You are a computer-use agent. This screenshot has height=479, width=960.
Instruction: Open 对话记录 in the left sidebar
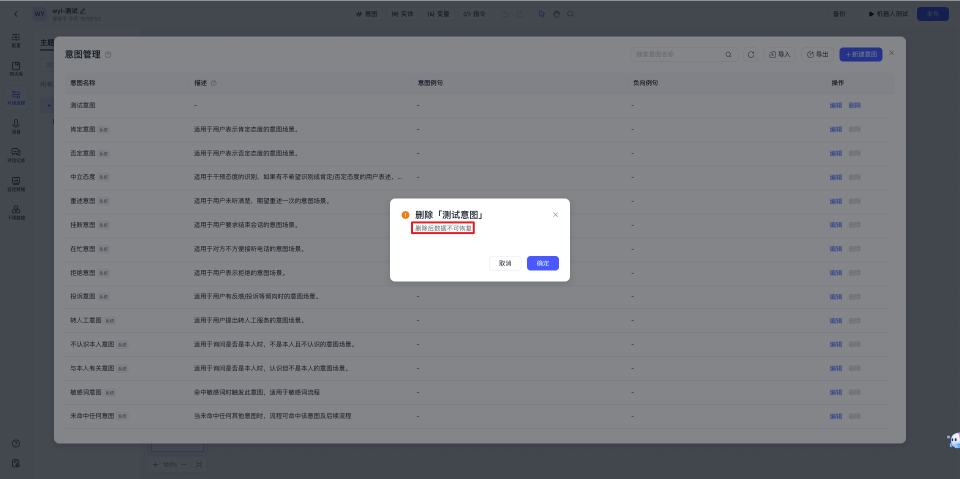(16, 153)
